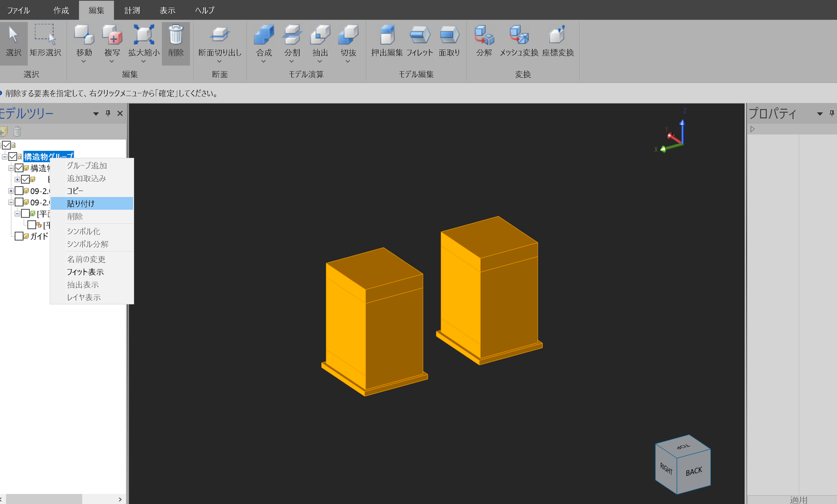Expand the triangle in the プロパティ panel
Image resolution: width=837 pixels, height=504 pixels.
(752, 129)
